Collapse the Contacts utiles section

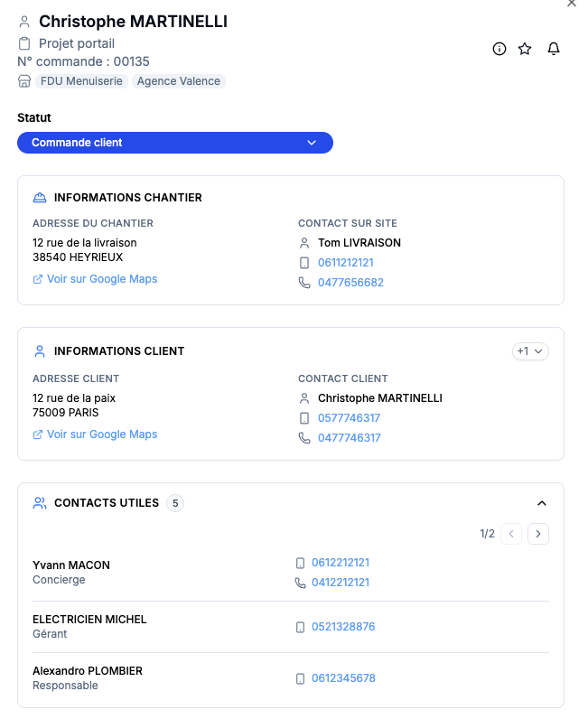pyautogui.click(x=542, y=503)
